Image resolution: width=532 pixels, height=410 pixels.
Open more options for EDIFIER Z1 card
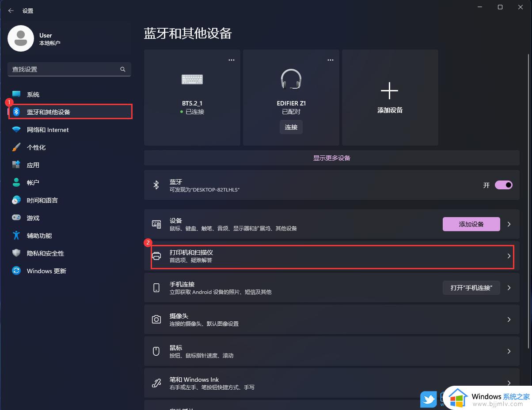(331, 60)
